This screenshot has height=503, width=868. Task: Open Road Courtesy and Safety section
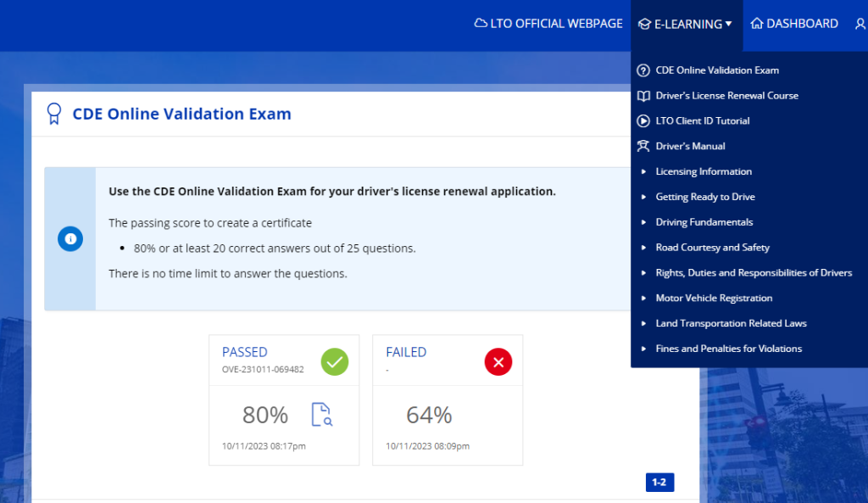[x=712, y=248]
